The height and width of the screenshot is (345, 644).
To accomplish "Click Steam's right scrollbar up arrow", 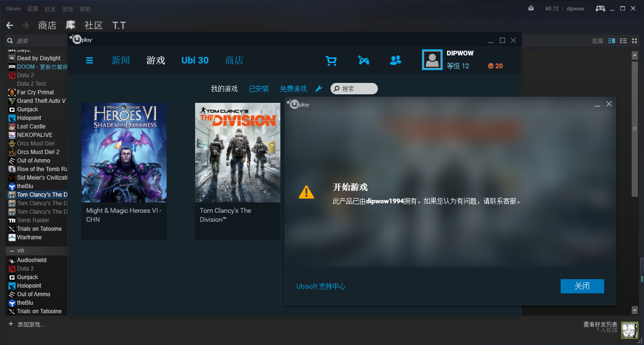I will click(635, 54).
